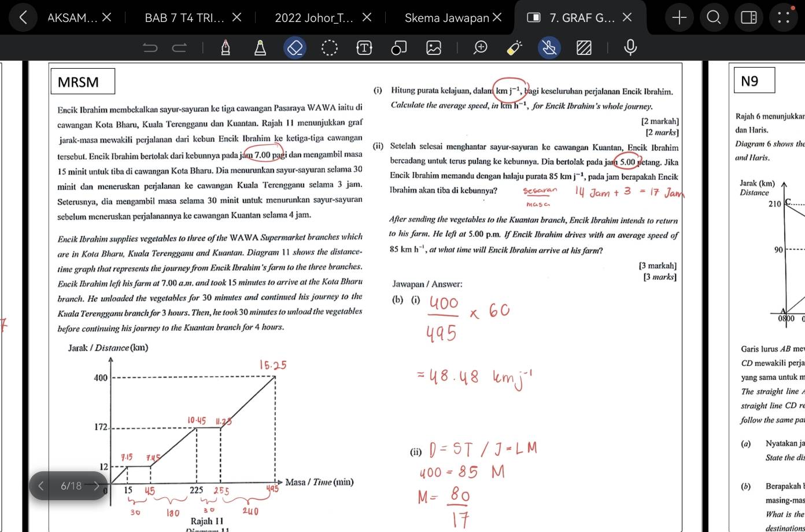Add a new tab with plus button
This screenshot has width=805, height=532.
click(x=680, y=18)
